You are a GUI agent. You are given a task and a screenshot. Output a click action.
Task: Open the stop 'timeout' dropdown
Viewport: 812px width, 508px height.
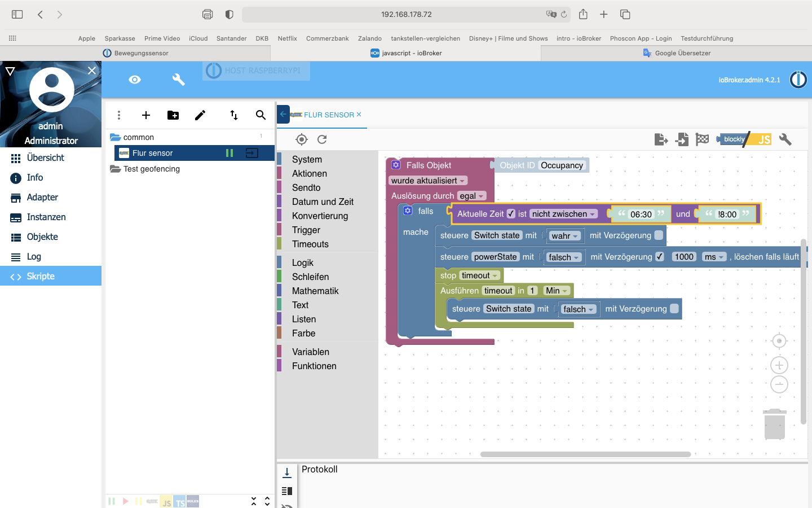[479, 275]
